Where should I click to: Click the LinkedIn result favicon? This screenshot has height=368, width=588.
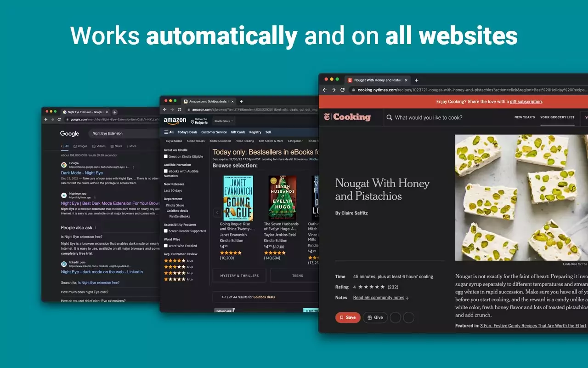(64, 264)
